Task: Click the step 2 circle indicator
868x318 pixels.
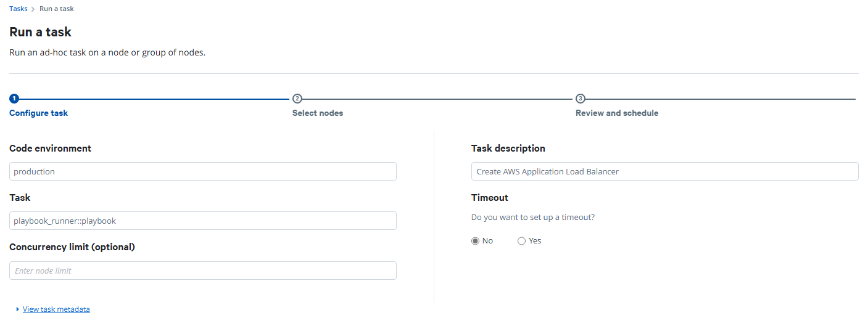Action: (x=297, y=99)
